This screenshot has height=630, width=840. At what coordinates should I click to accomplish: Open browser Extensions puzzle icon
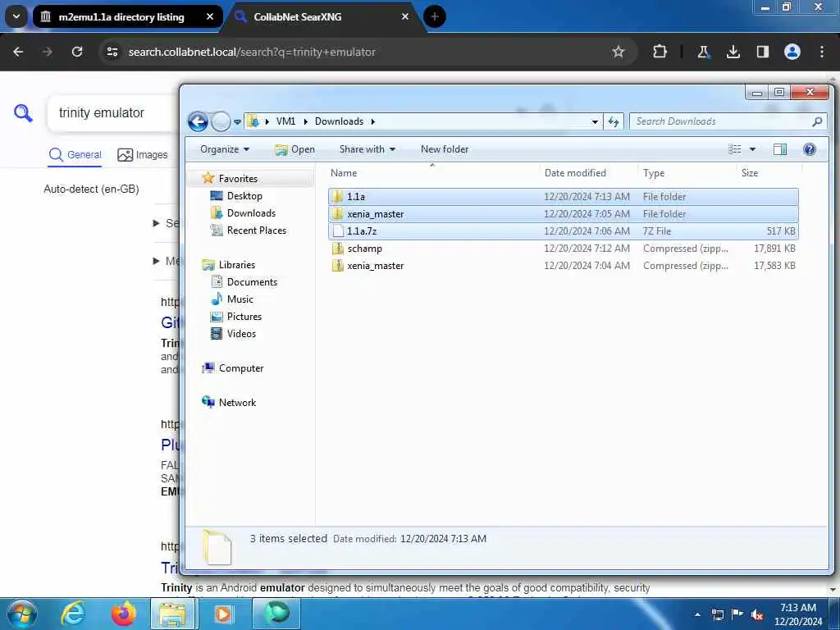pos(660,52)
